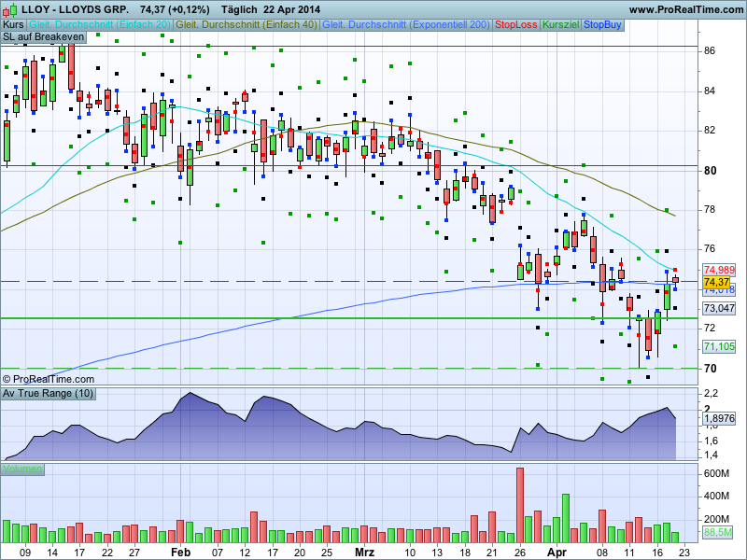Viewport: 747px width, 560px height.
Task: Select the Kursziel legend label
Action: pos(561,25)
